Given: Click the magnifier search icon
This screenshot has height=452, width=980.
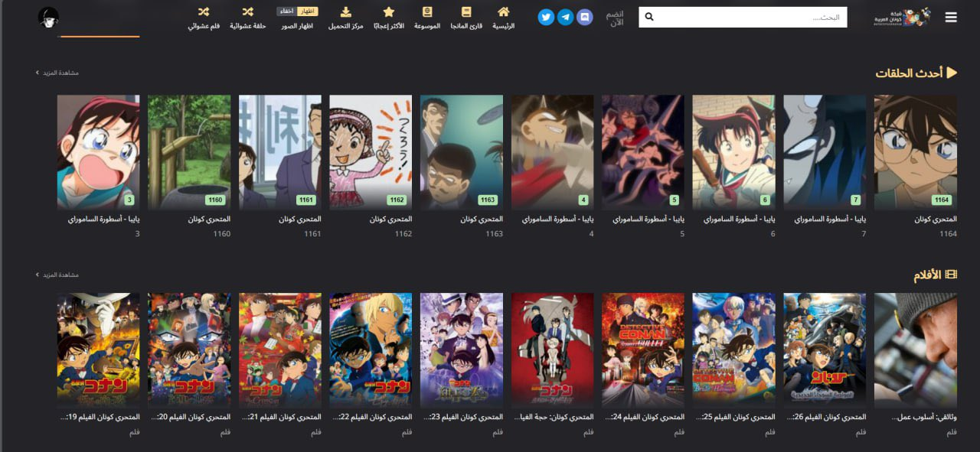Looking at the screenshot, I should pos(649,17).
